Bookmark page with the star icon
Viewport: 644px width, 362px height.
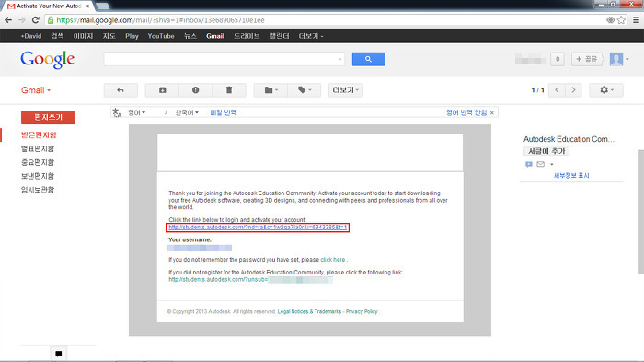(621, 20)
